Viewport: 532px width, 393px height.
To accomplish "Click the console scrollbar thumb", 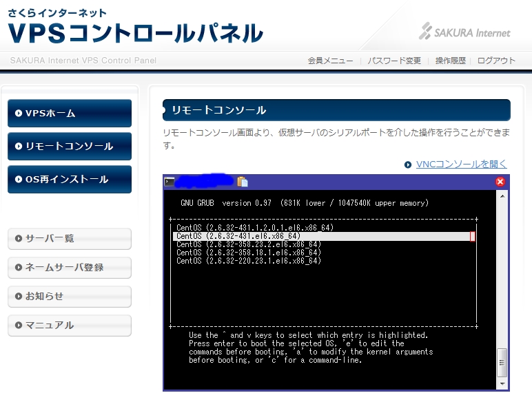I will coord(502,363).
